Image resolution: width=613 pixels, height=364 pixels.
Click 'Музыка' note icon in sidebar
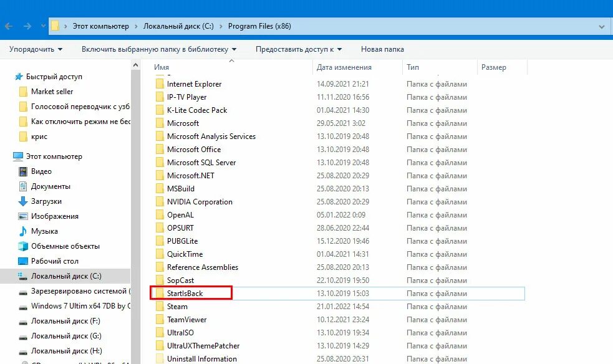(23, 231)
